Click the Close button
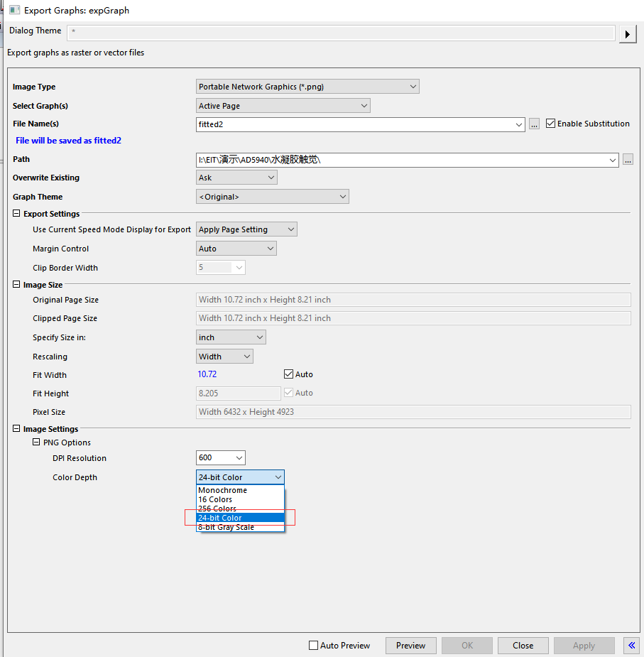644x657 pixels. point(523,645)
